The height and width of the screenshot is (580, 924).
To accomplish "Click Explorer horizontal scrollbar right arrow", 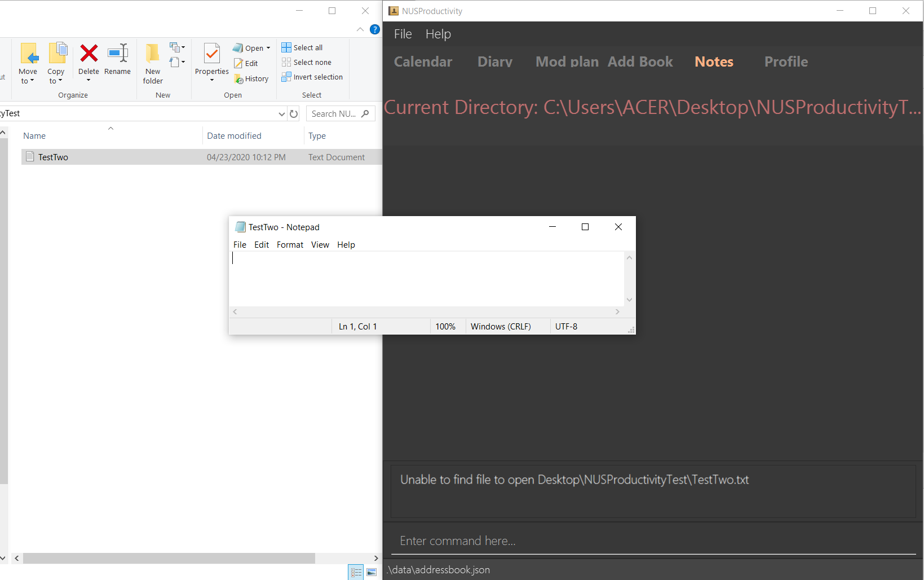I will [376, 558].
